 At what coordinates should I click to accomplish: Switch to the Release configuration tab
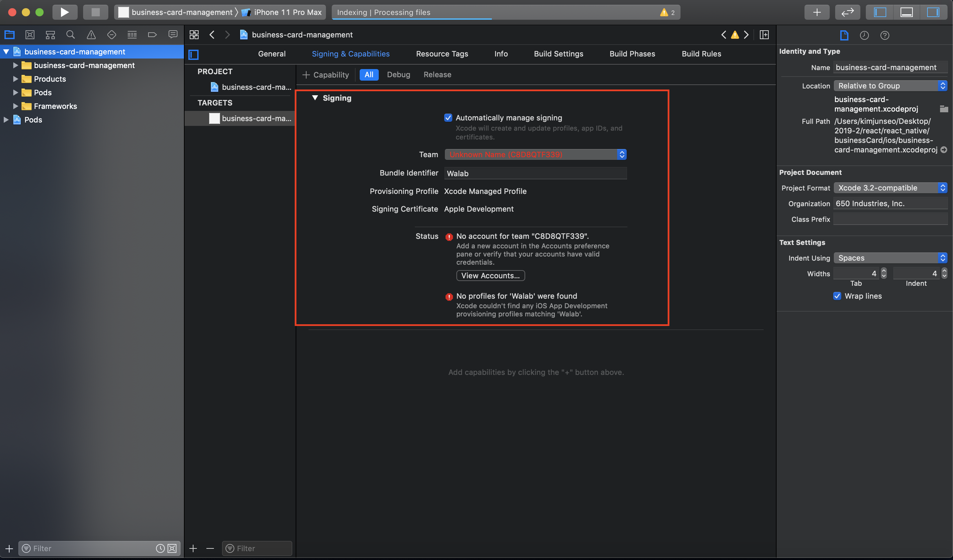pyautogui.click(x=437, y=75)
